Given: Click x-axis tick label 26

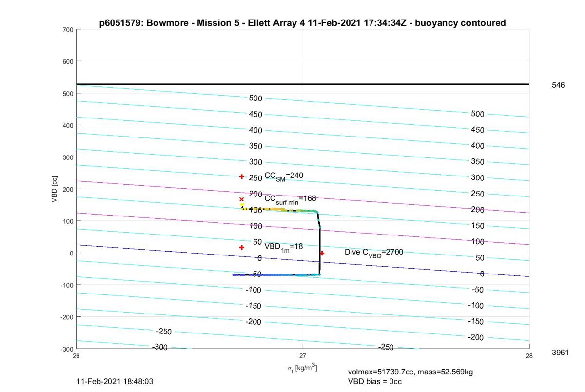Looking at the screenshot, I should [76, 355].
